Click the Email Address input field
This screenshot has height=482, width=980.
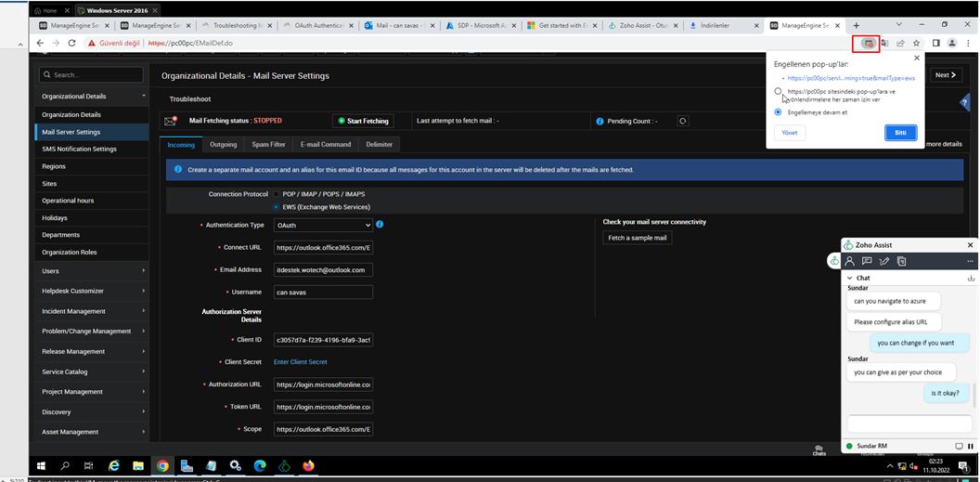tap(323, 270)
